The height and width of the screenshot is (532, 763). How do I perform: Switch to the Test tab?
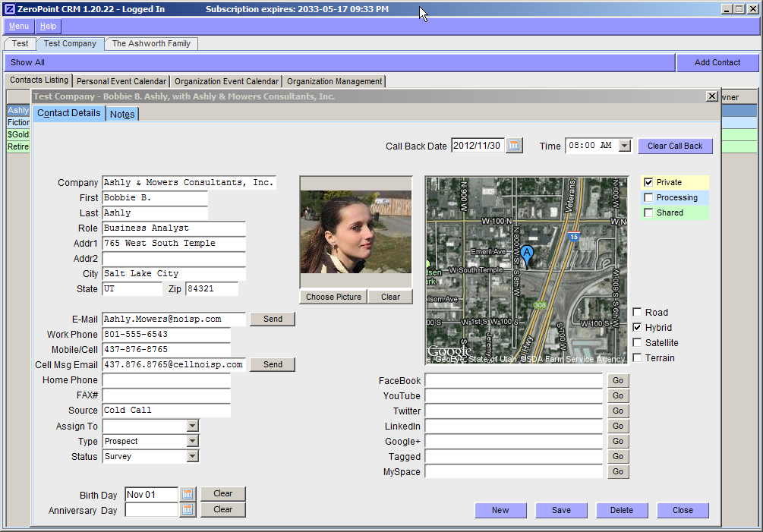pos(20,44)
